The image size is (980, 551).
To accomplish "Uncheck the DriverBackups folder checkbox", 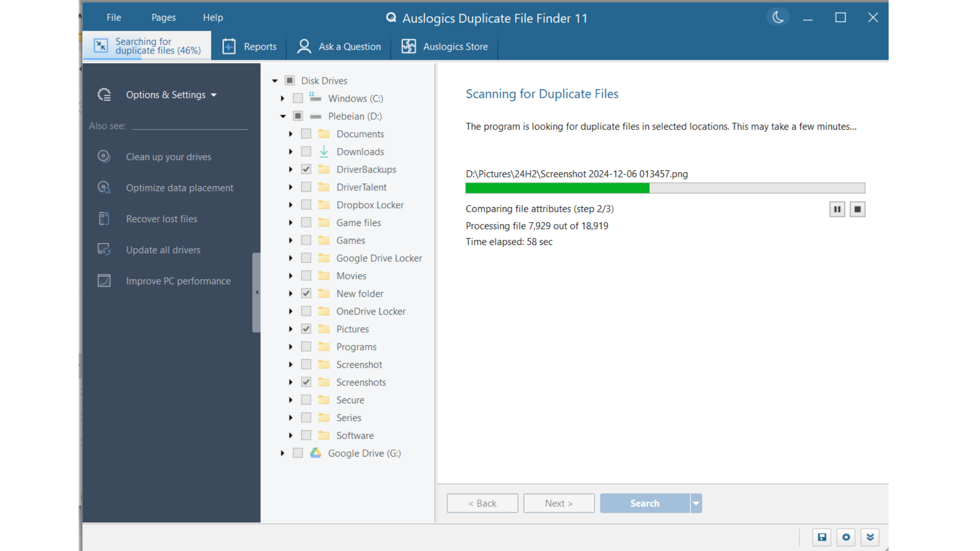I will (x=306, y=169).
